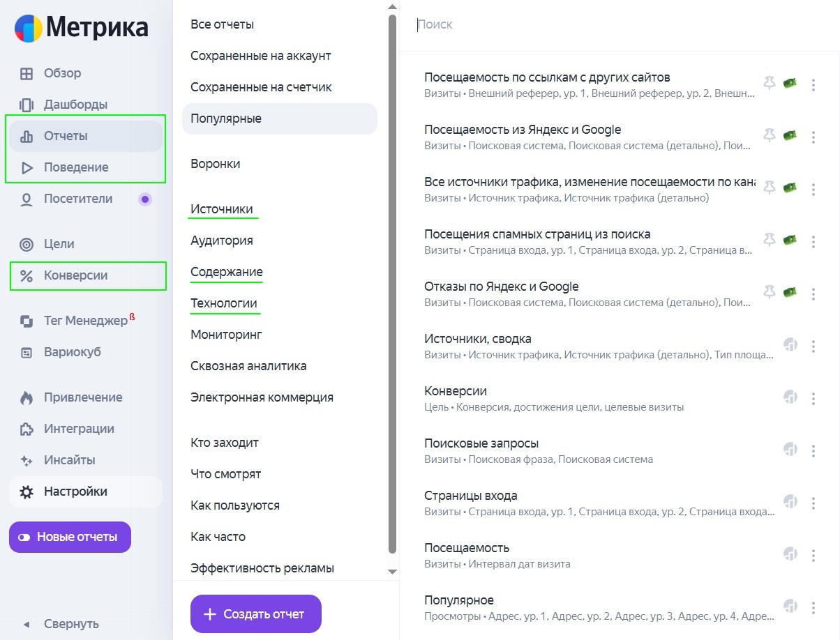The image size is (840, 640).
Task: Click the Интеграции puzzle icon
Action: [27, 428]
